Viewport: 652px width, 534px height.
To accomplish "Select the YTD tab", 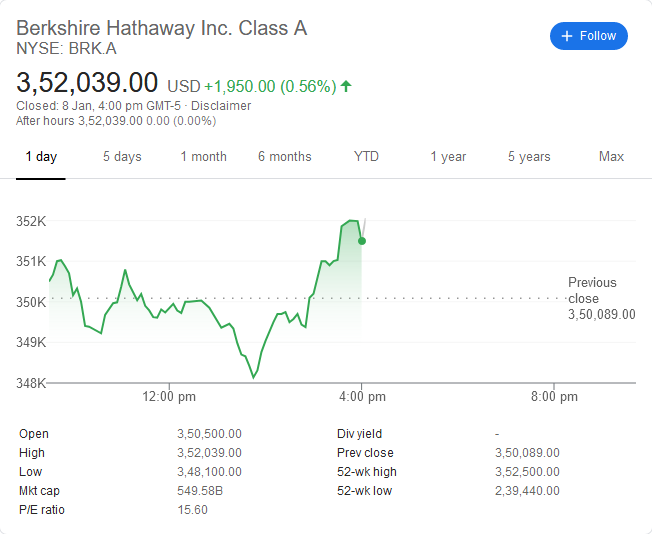I will (x=366, y=157).
